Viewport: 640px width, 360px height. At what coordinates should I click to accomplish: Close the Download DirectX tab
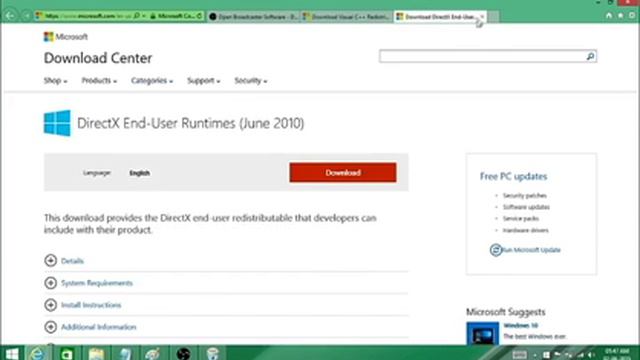[482, 16]
